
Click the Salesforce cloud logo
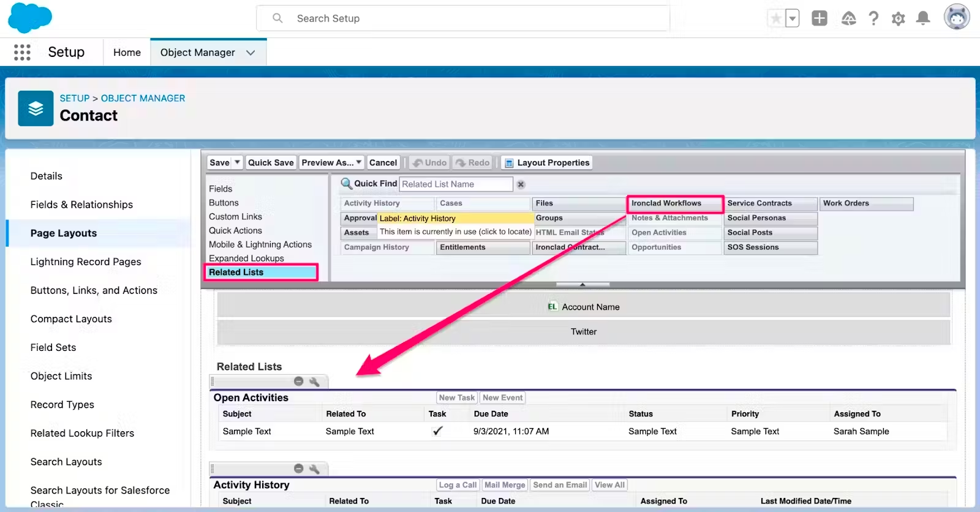coord(29,18)
